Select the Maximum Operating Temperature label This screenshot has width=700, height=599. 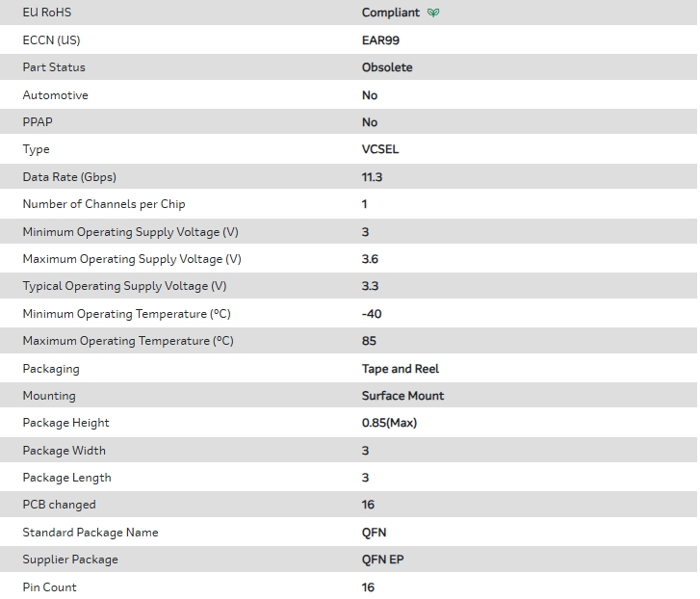pyautogui.click(x=128, y=341)
